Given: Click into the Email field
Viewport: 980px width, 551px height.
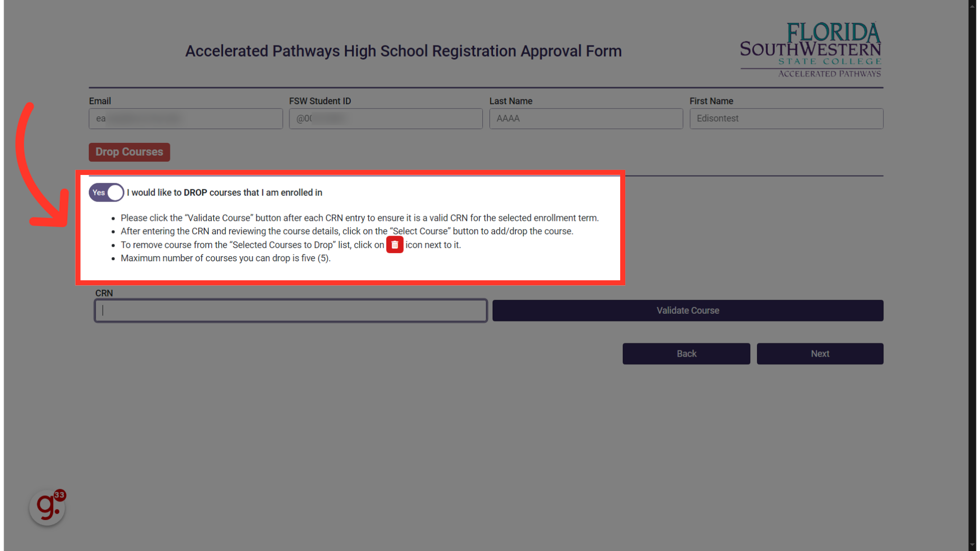Looking at the screenshot, I should point(186,118).
